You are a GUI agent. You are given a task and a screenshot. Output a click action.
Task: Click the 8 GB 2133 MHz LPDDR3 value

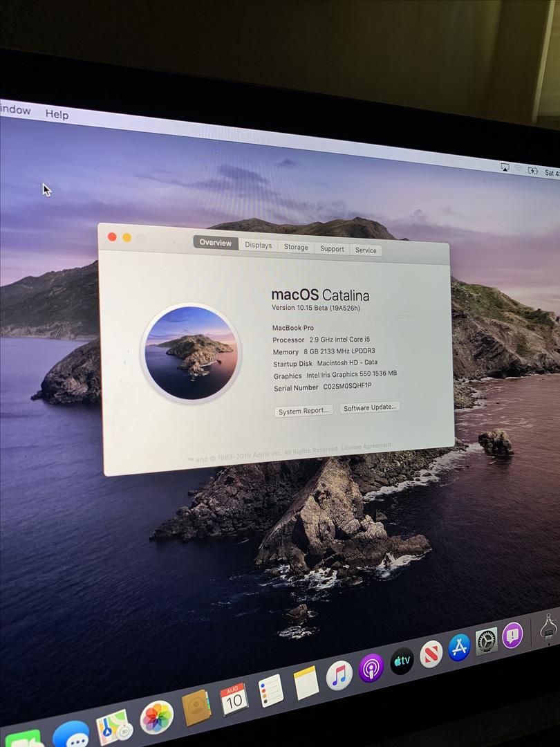[339, 351]
